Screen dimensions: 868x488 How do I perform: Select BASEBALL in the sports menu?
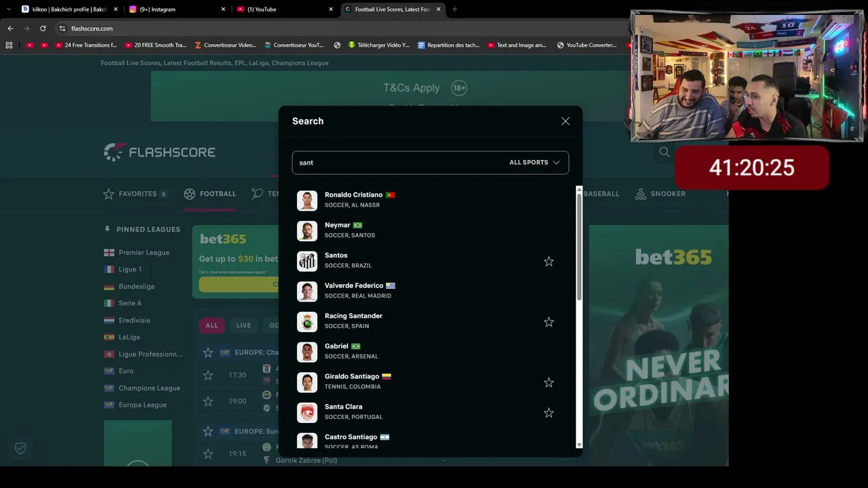[x=601, y=194]
